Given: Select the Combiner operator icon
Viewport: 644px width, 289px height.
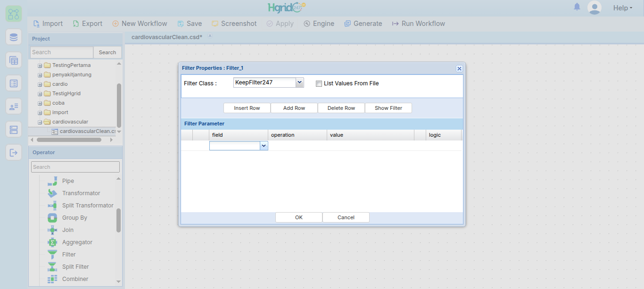Looking at the screenshot, I should (x=52, y=279).
